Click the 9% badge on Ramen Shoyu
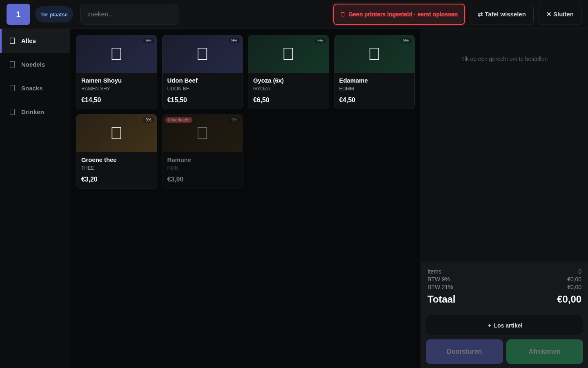Screen dimensions: 588x368 pyautogui.click(x=149, y=41)
